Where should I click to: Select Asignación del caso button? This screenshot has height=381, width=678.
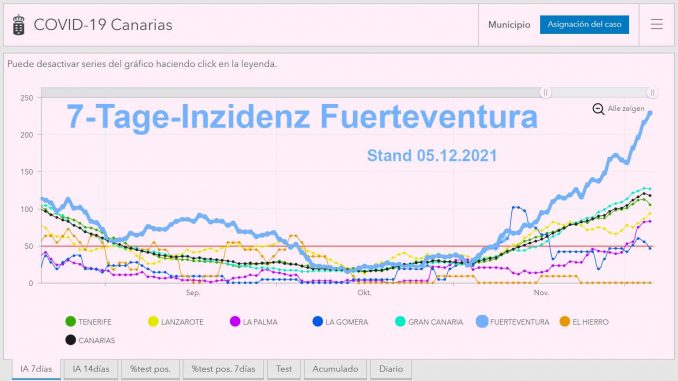(584, 25)
